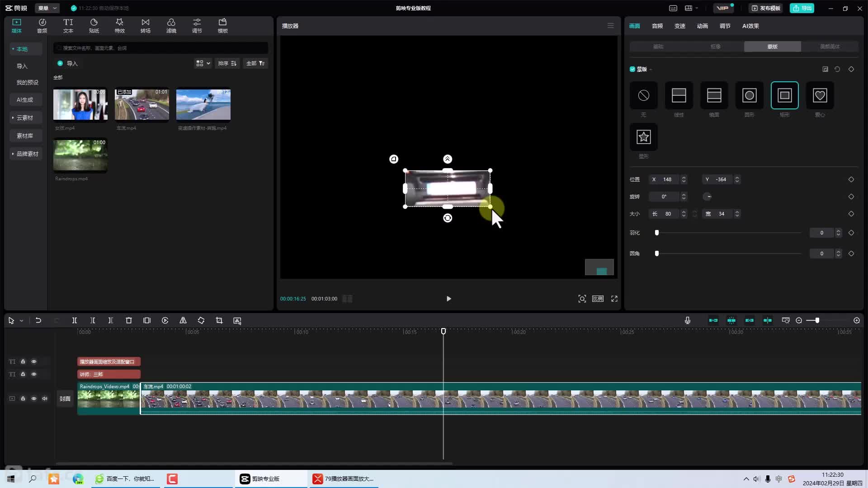
Task: Open the 模板 (Templates) panel
Action: 222,26
